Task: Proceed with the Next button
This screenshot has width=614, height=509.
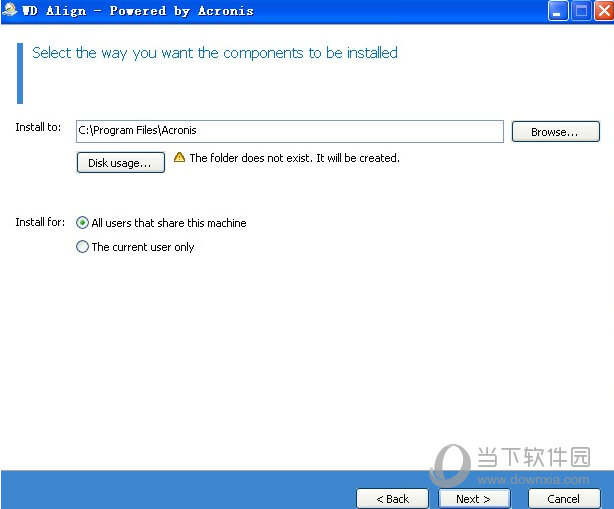Action: click(474, 498)
